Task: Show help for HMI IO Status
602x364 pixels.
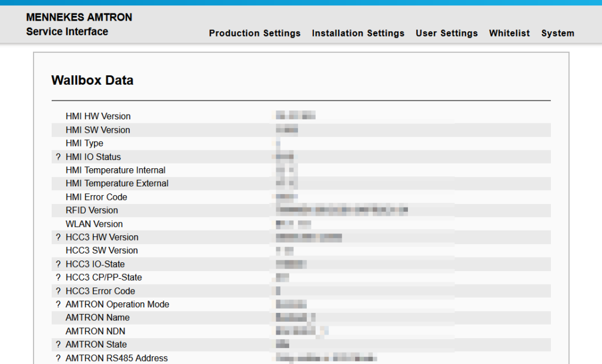Action: tap(58, 156)
